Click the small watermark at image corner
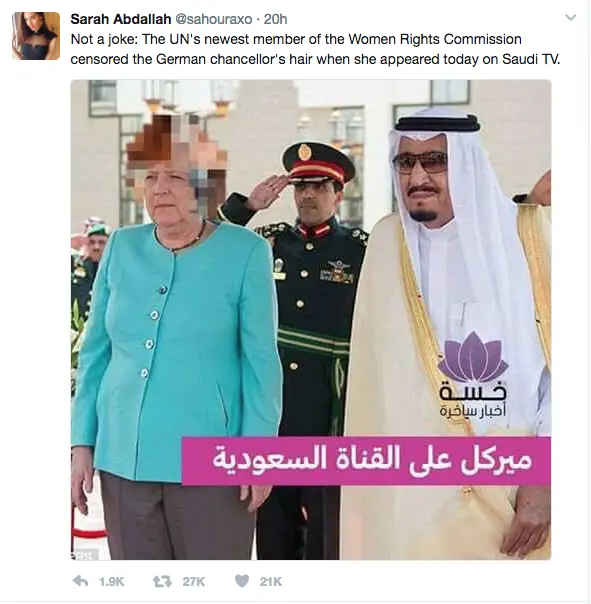The height and width of the screenshot is (604, 591). tap(85, 555)
